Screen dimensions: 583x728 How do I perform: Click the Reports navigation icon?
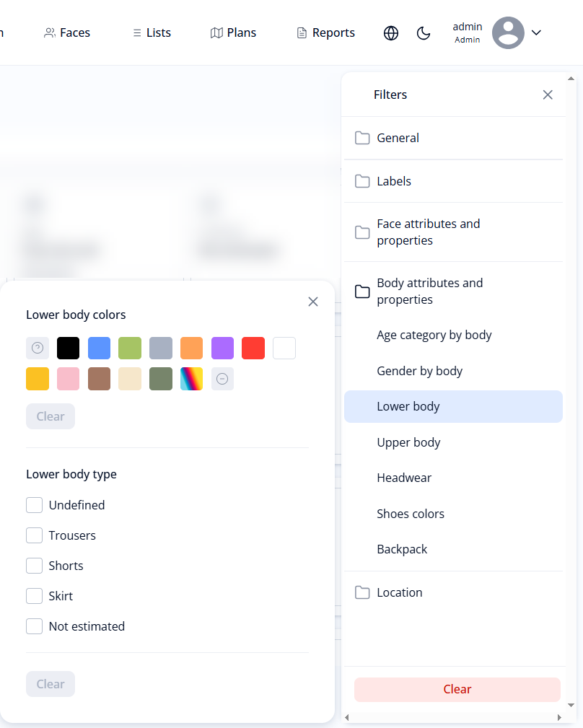301,32
